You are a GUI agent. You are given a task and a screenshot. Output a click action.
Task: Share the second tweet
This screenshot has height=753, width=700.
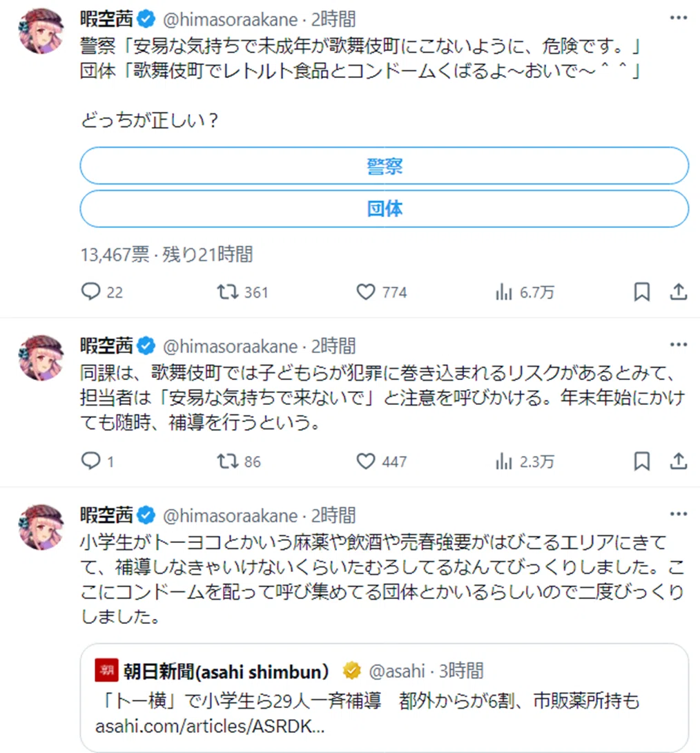click(679, 461)
